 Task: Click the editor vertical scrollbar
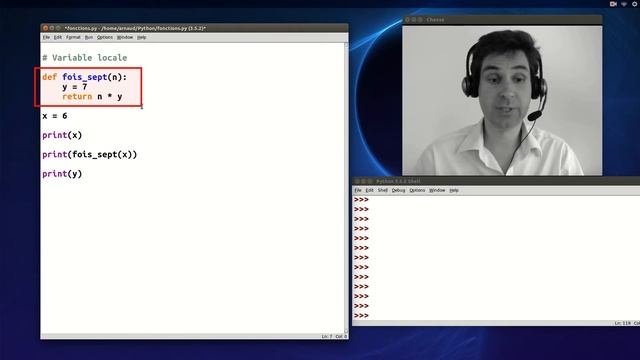coord(346,188)
